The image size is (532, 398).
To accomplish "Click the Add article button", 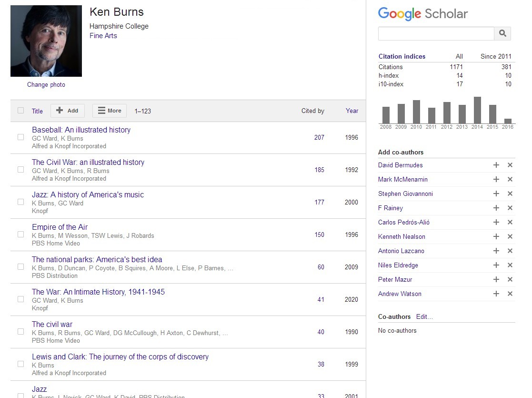I will [x=68, y=111].
